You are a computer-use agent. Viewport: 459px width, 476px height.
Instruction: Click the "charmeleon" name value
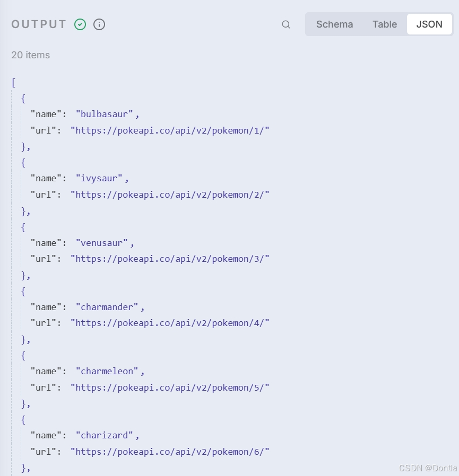tap(107, 371)
